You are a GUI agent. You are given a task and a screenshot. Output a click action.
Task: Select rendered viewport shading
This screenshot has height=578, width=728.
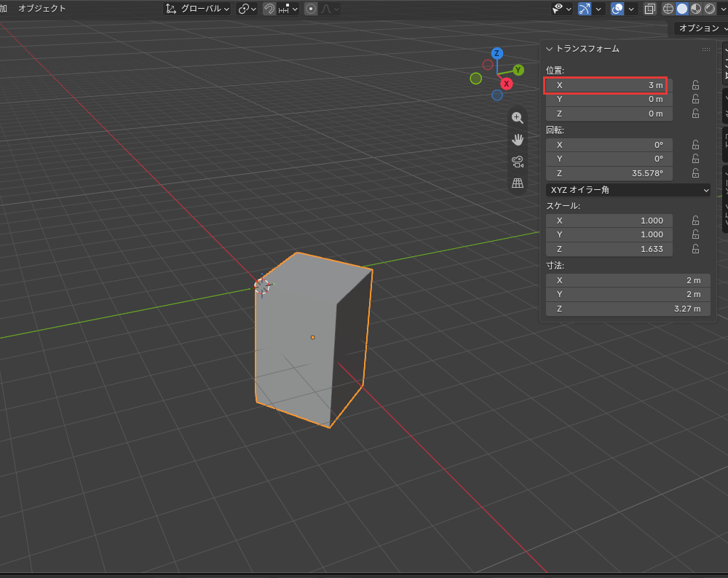710,9
